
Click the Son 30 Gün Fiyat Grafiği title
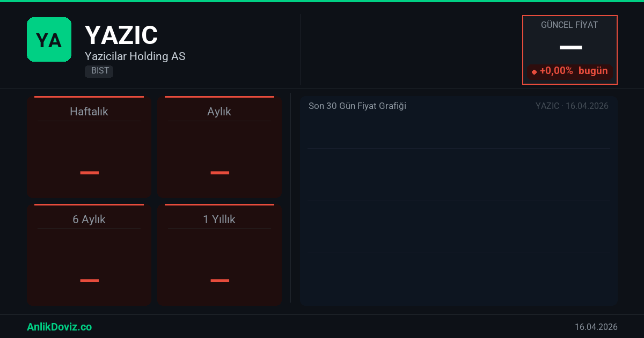point(357,106)
